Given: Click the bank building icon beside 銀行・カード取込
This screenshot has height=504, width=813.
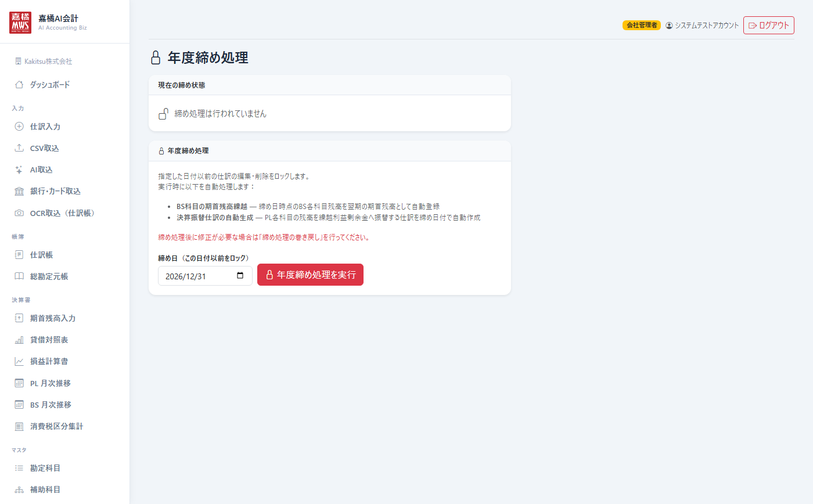Looking at the screenshot, I should click(x=19, y=191).
